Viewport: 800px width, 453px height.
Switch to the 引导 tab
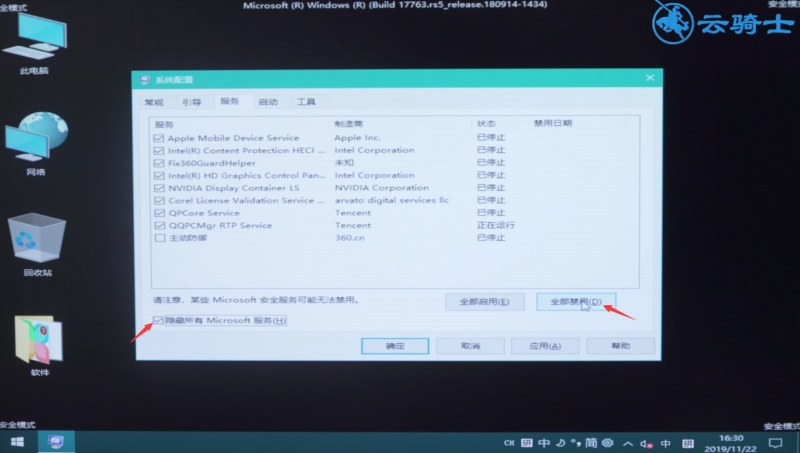[191, 103]
